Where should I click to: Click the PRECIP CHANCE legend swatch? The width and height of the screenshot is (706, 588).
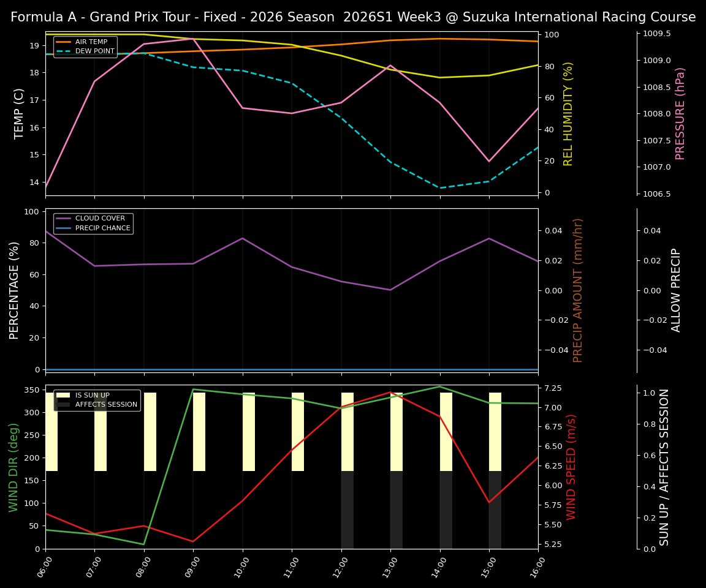click(63, 227)
